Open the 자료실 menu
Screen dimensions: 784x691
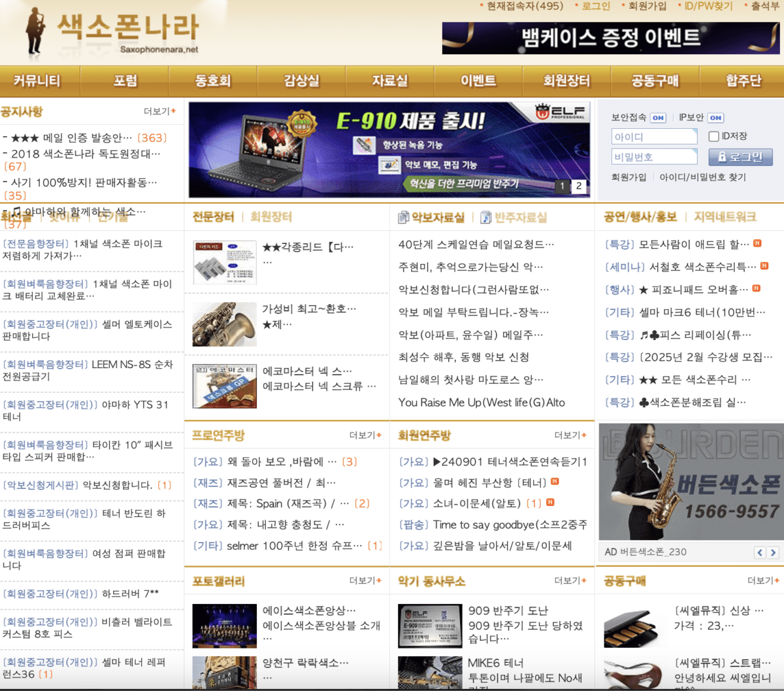(390, 81)
